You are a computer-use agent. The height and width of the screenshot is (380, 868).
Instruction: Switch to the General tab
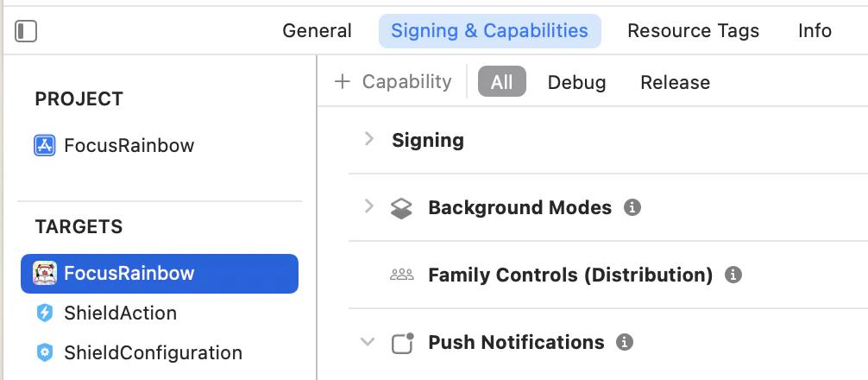317,31
